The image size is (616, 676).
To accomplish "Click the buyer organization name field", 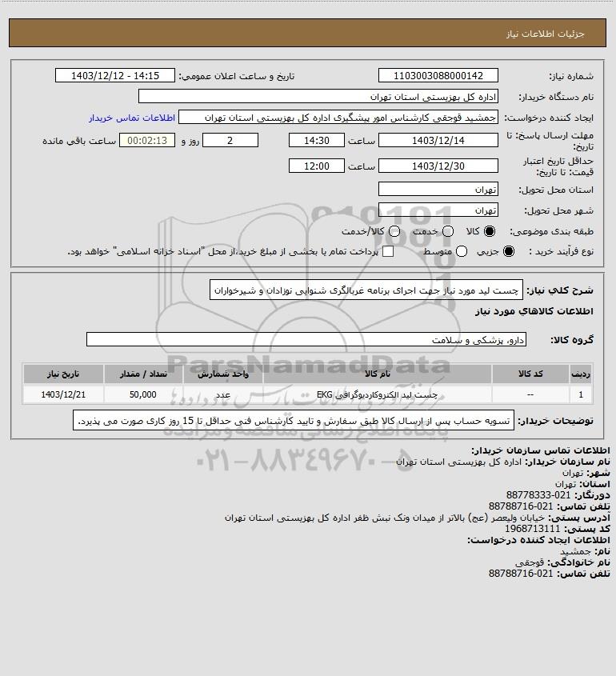I will [318, 97].
